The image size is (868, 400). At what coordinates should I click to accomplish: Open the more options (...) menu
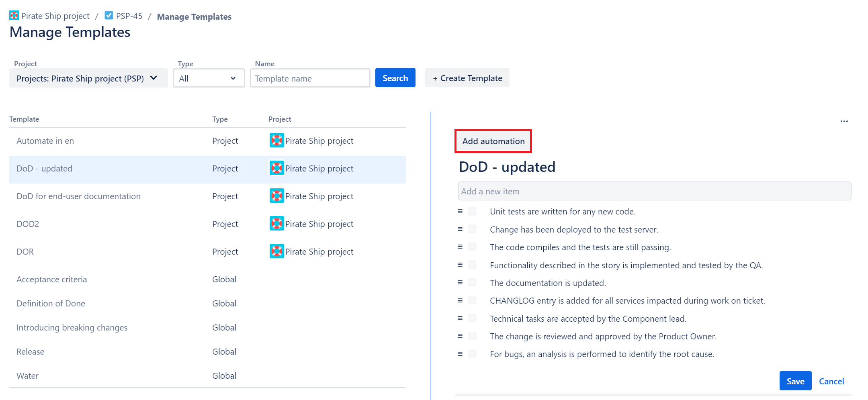click(x=844, y=121)
